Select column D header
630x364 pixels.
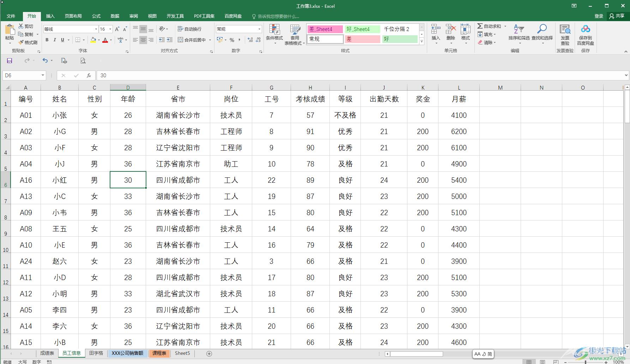(x=128, y=87)
